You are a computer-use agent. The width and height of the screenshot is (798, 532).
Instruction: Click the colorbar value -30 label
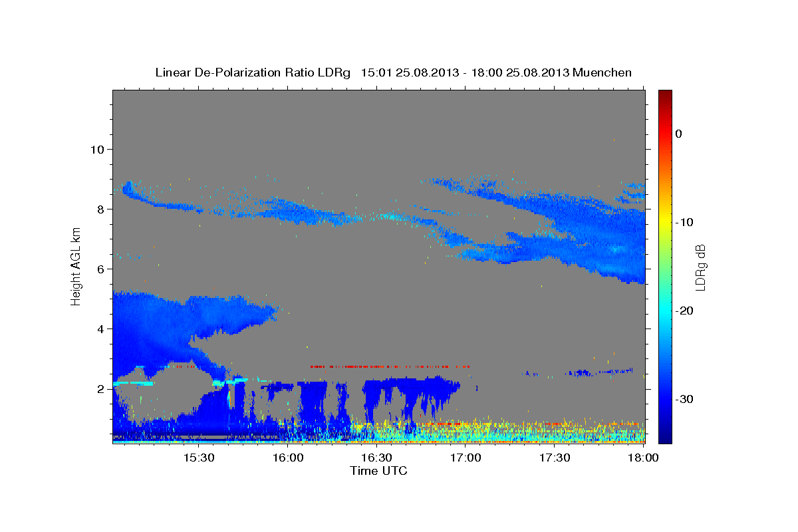click(x=684, y=399)
